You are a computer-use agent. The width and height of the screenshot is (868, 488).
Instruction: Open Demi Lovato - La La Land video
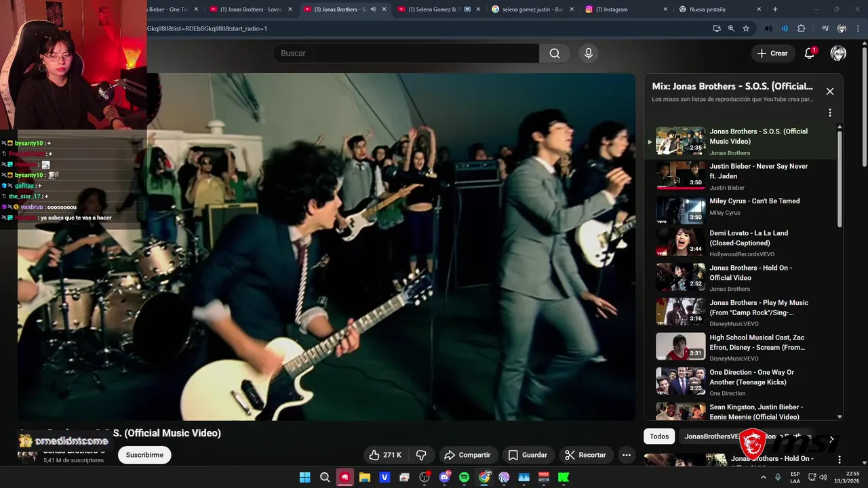click(x=746, y=242)
